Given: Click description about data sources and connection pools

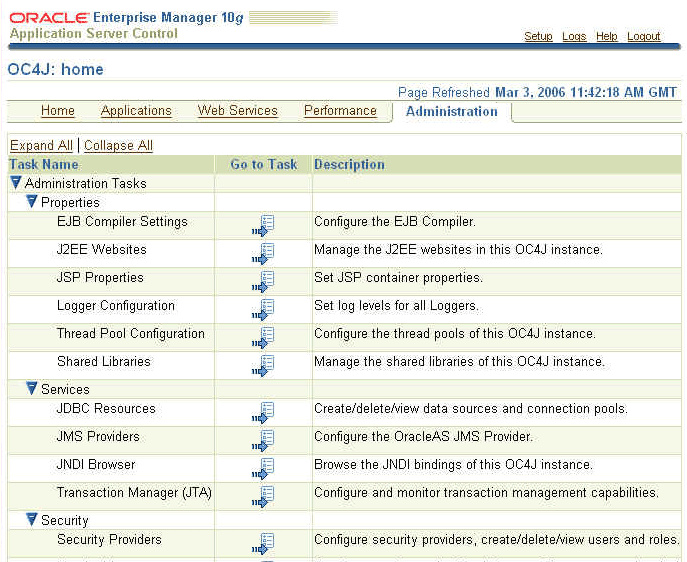Looking at the screenshot, I should [471, 409].
